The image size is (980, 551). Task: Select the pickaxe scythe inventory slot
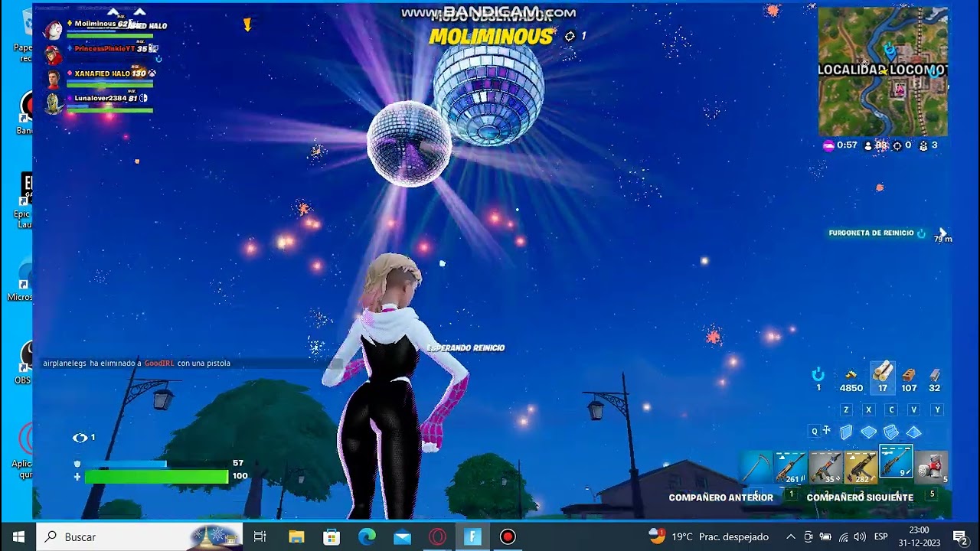[x=756, y=468]
